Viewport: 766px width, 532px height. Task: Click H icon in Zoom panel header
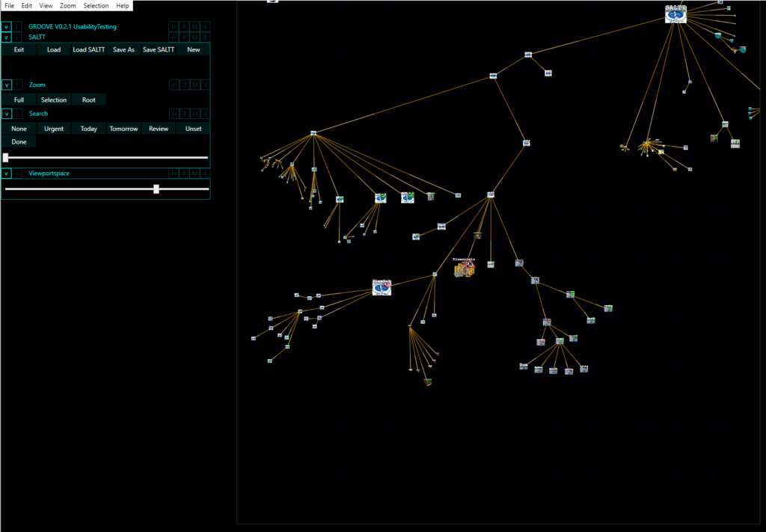tap(174, 85)
